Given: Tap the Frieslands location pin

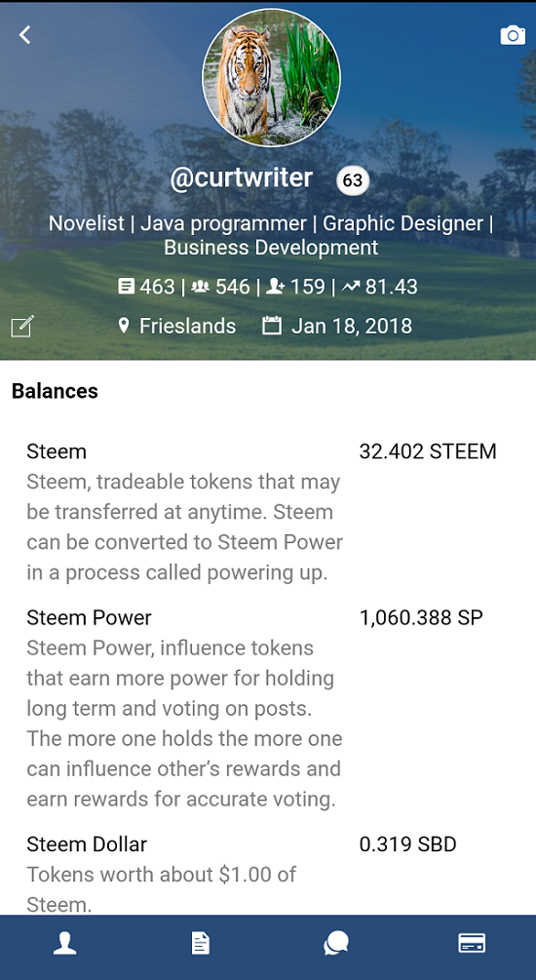Looking at the screenshot, I should pos(124,325).
